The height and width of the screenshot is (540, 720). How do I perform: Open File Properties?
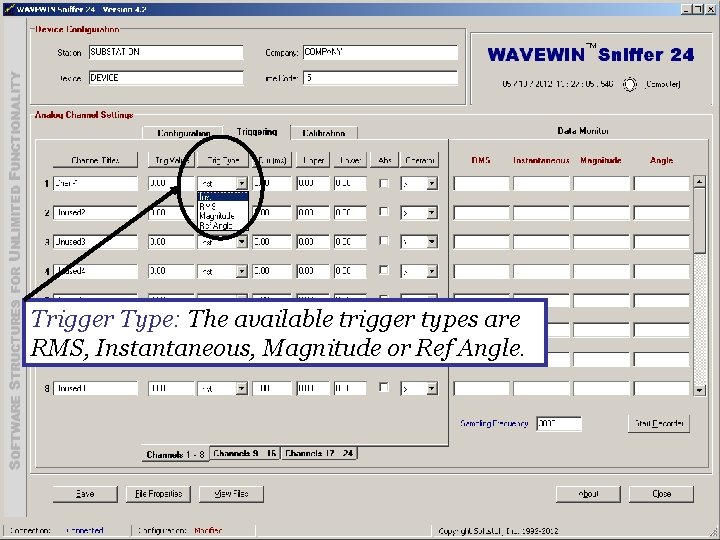[158, 494]
